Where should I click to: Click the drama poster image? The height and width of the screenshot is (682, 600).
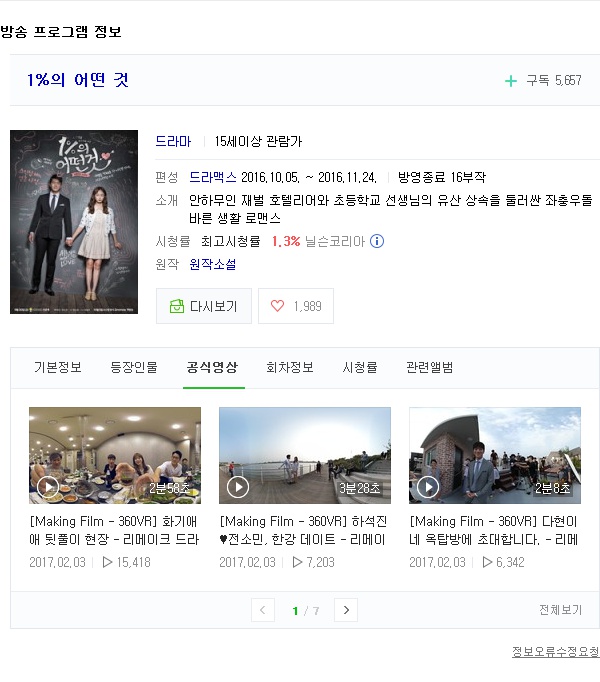point(74,222)
